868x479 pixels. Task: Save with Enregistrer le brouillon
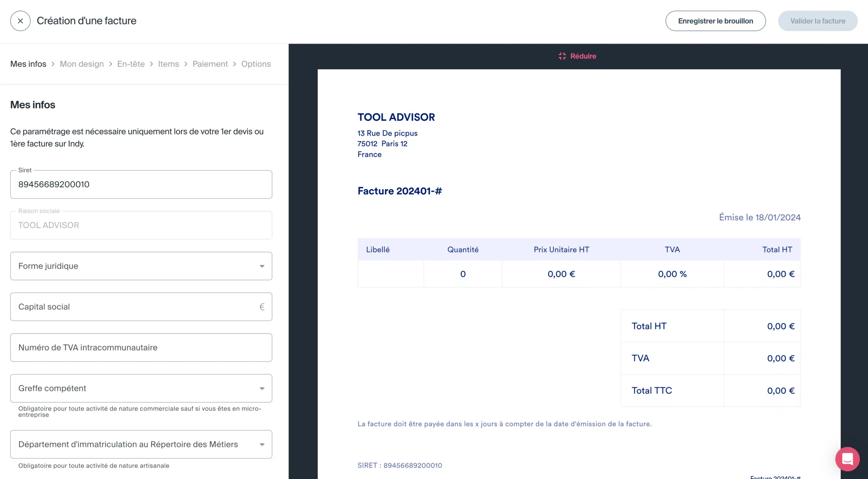715,21
